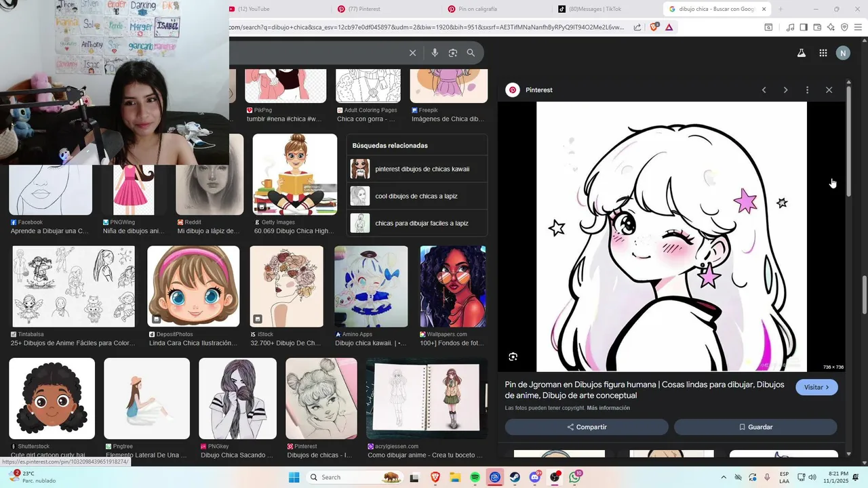Open the Leo AI sparkle icon
This screenshot has width=868, height=488.
(x=831, y=27)
